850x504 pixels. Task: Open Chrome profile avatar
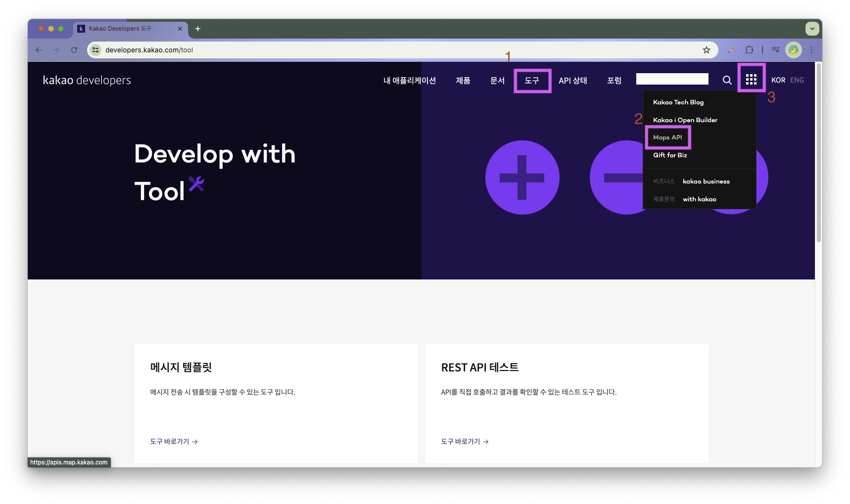(x=794, y=50)
